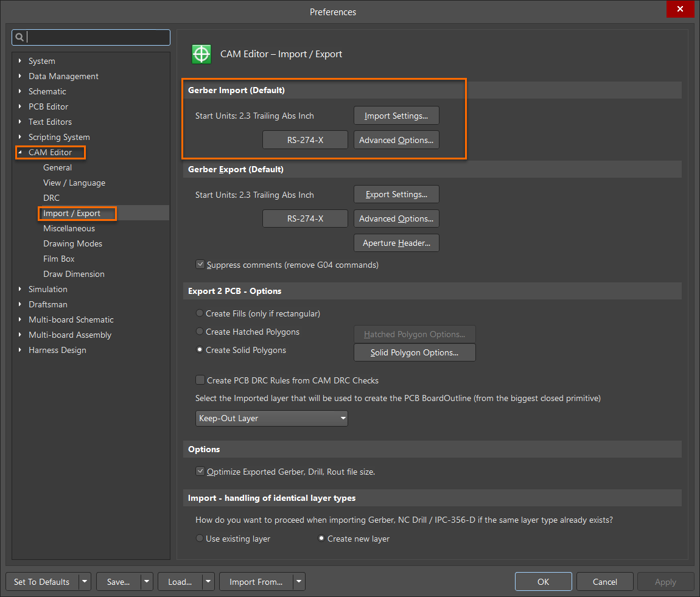Select General under CAM Editor
Screen dimensions: 700x597
coord(58,167)
